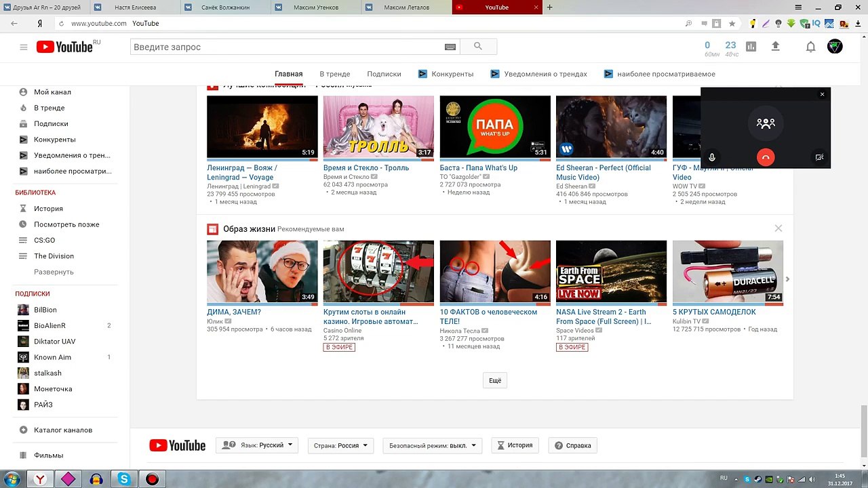The height and width of the screenshot is (488, 868).
Task: Switch to the Уведомления о трендах tab
Action: tap(539, 74)
